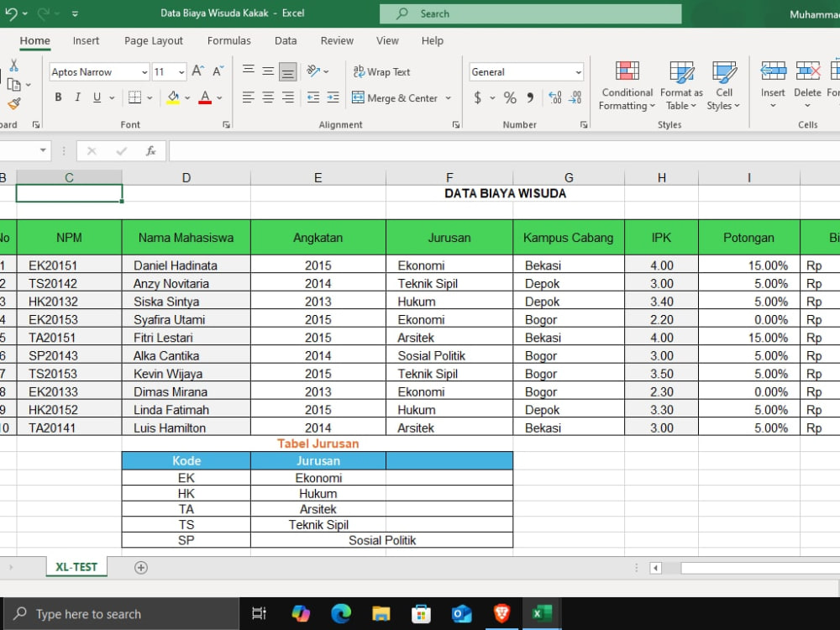Expand Merge & Center options arrow
840x630 pixels.
pos(448,98)
